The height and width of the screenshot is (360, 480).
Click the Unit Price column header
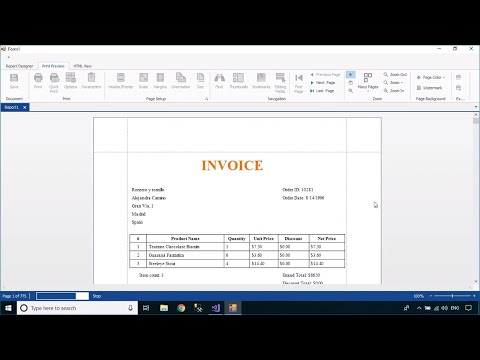263,239
